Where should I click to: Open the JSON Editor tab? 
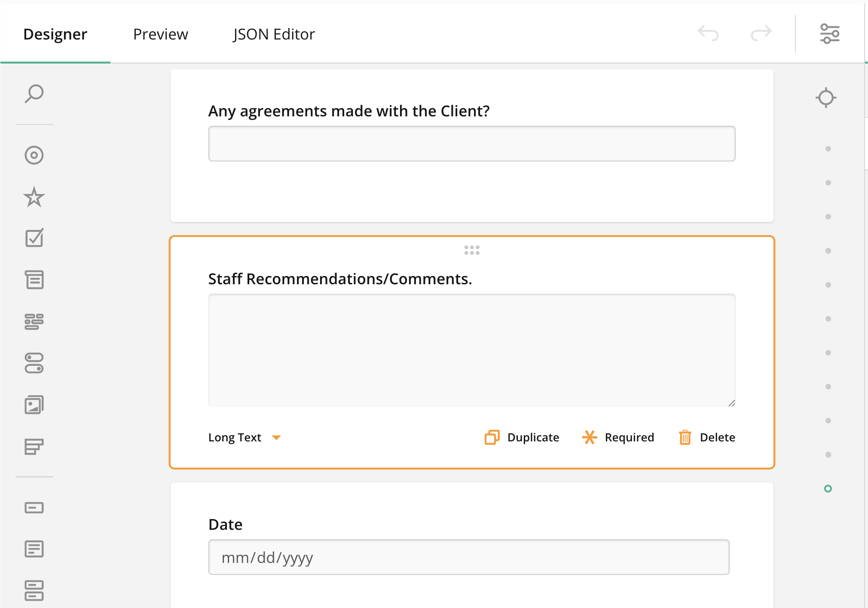tap(274, 34)
